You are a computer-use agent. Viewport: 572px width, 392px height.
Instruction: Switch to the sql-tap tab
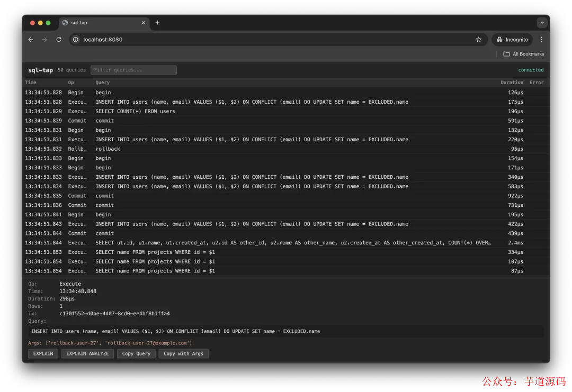(x=101, y=23)
